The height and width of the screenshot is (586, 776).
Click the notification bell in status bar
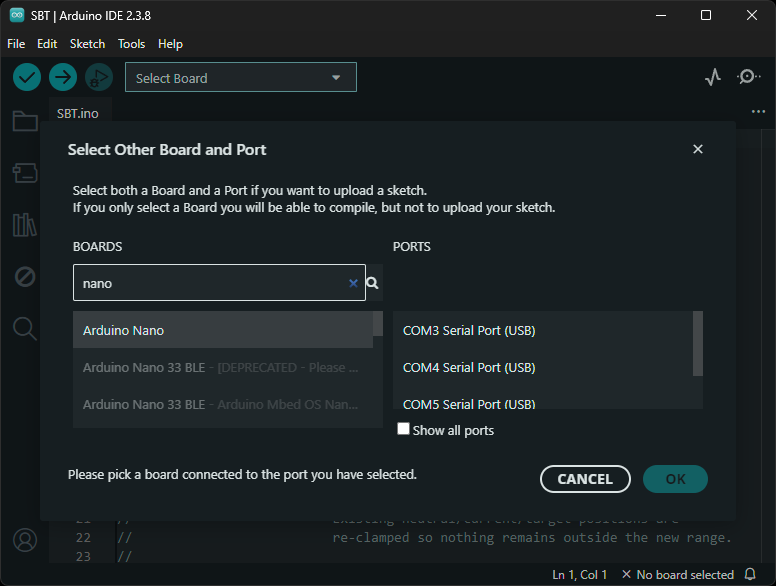(x=751, y=575)
